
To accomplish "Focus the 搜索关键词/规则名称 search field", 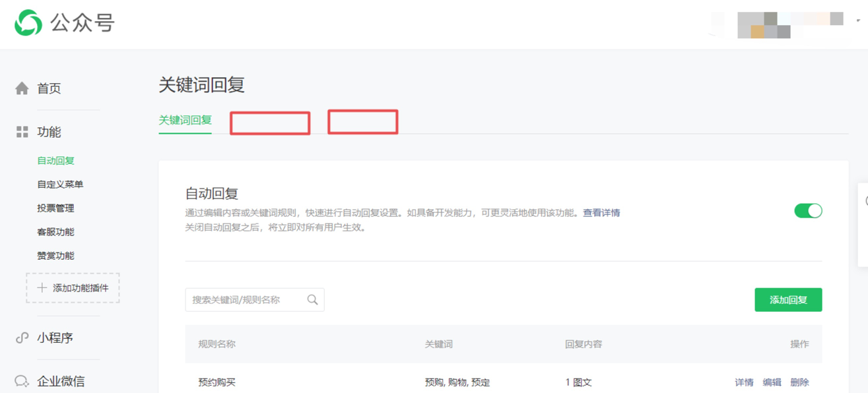I will [x=255, y=299].
